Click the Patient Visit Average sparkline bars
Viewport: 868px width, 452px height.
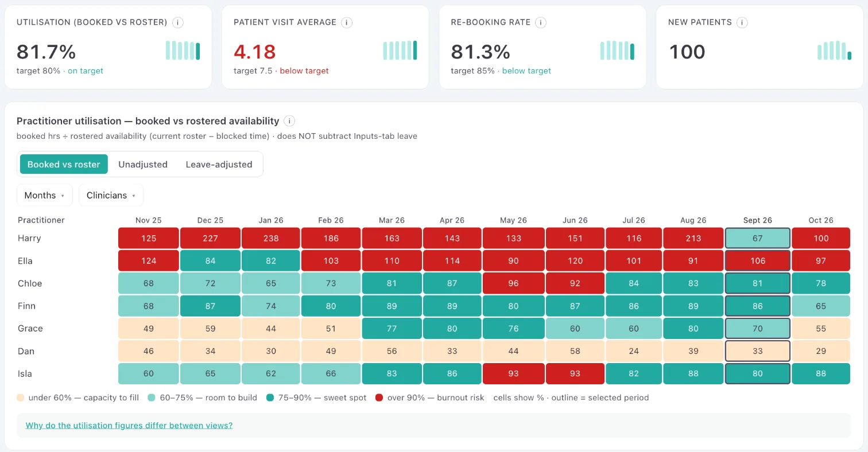pos(400,50)
